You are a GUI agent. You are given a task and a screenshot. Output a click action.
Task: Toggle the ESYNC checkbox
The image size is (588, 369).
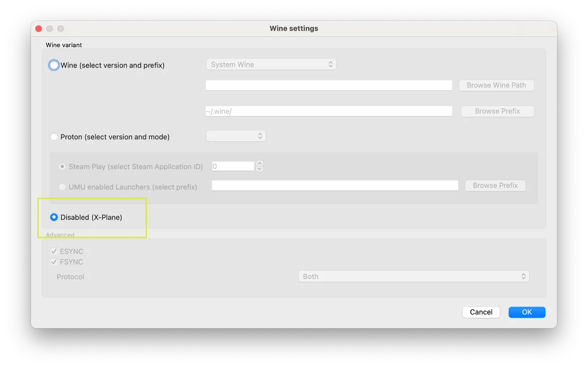[54, 251]
